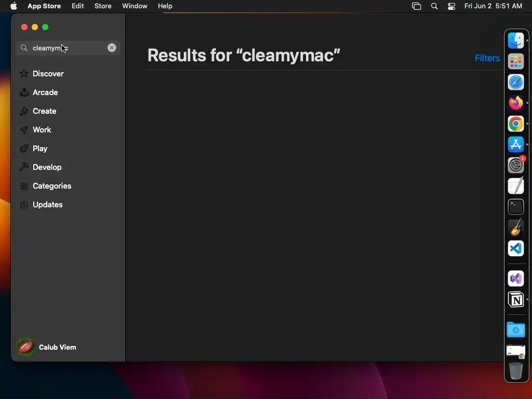The width and height of the screenshot is (532, 399).
Task: Open the Store menu
Action: pyautogui.click(x=103, y=6)
